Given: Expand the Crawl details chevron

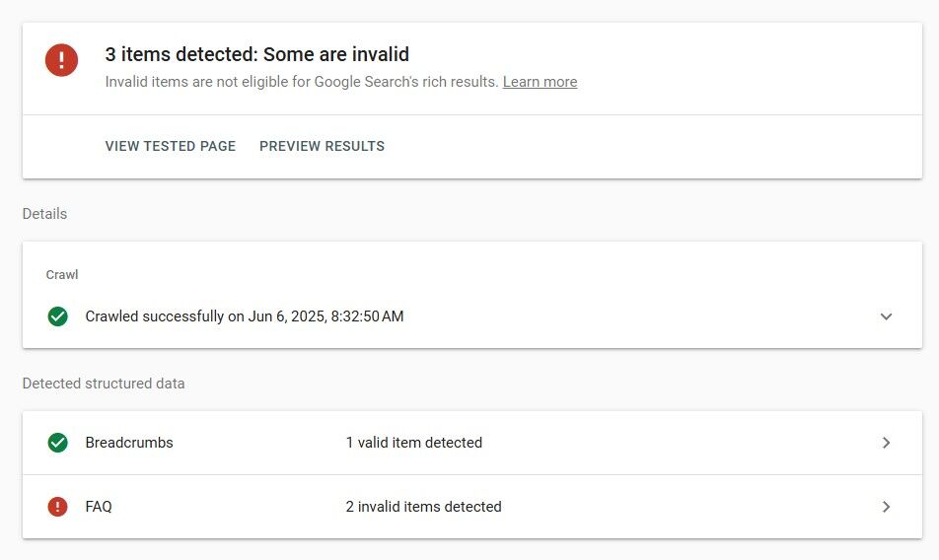Looking at the screenshot, I should coord(886,316).
